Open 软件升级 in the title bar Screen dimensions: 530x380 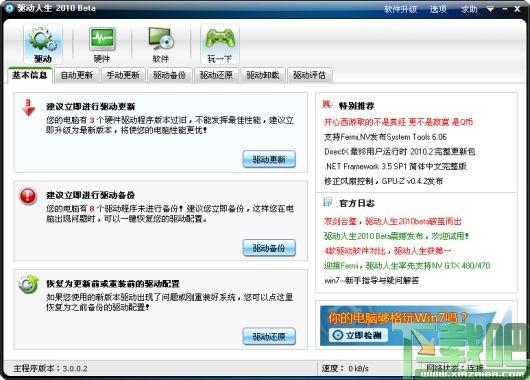tap(401, 9)
